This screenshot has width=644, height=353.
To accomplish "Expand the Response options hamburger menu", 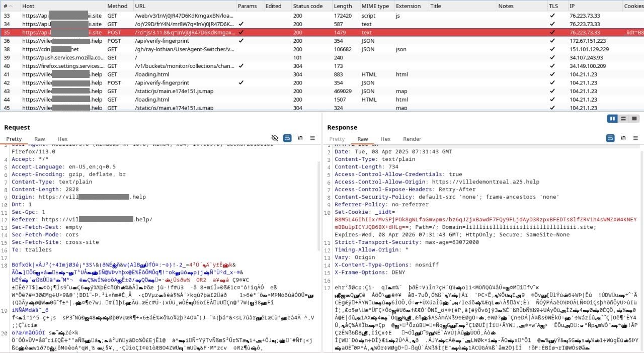I will (635, 138).
